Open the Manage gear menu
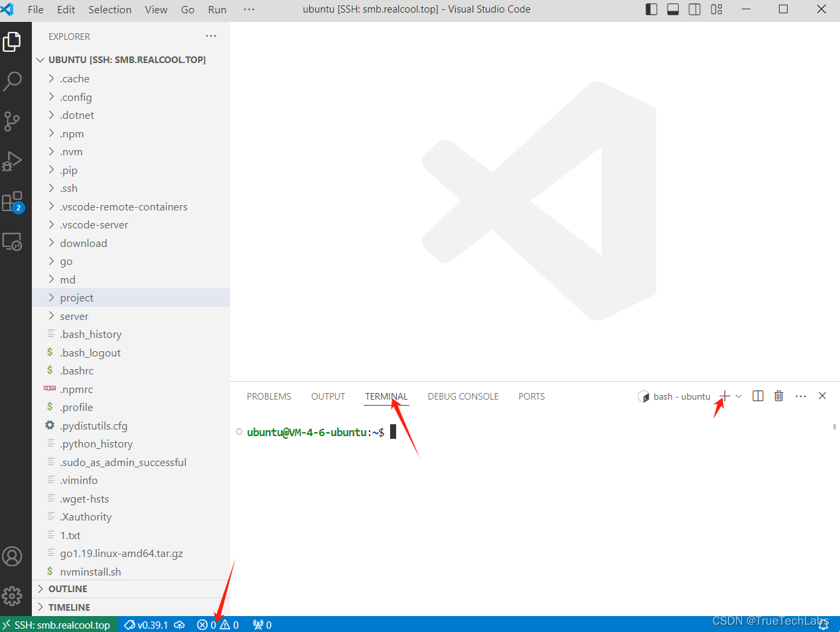The image size is (840, 632). 12,595
